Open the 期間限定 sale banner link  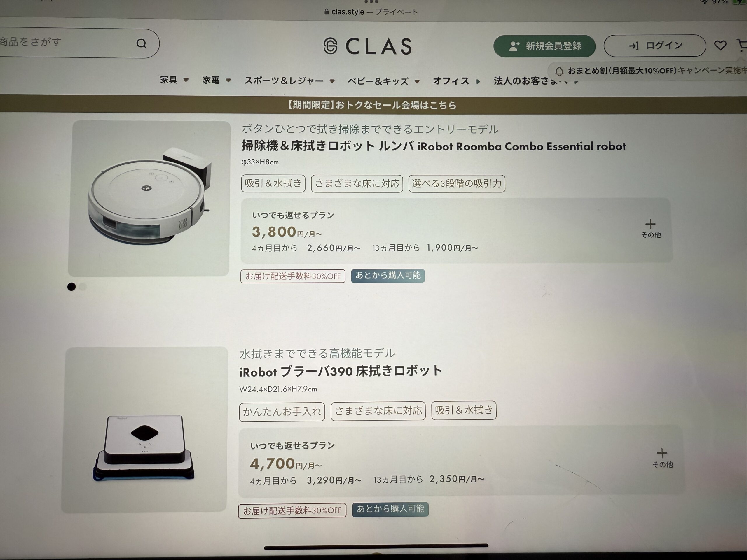[x=371, y=105]
